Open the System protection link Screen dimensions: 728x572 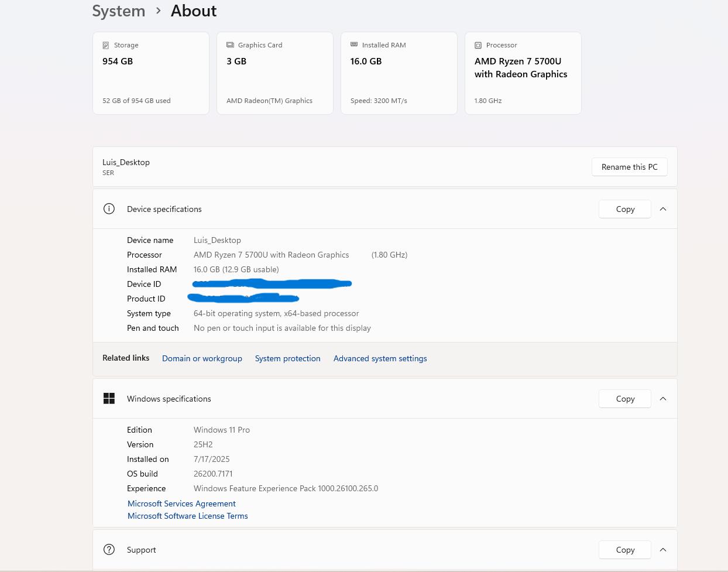click(287, 358)
